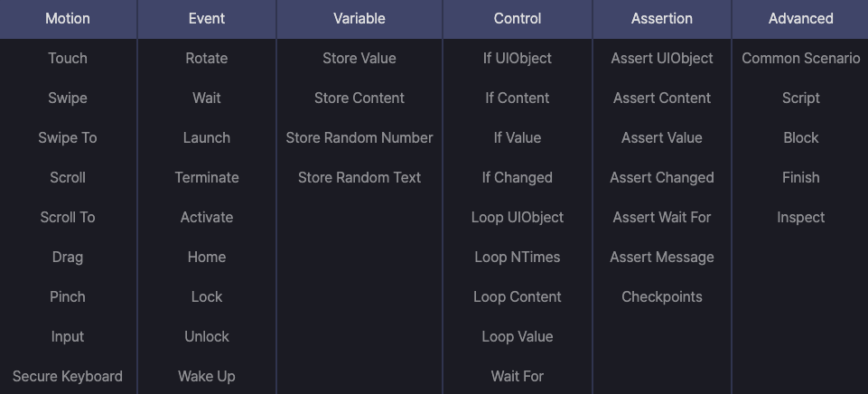868x394 pixels.
Task: Pick the Loop NTimes control
Action: coord(518,257)
